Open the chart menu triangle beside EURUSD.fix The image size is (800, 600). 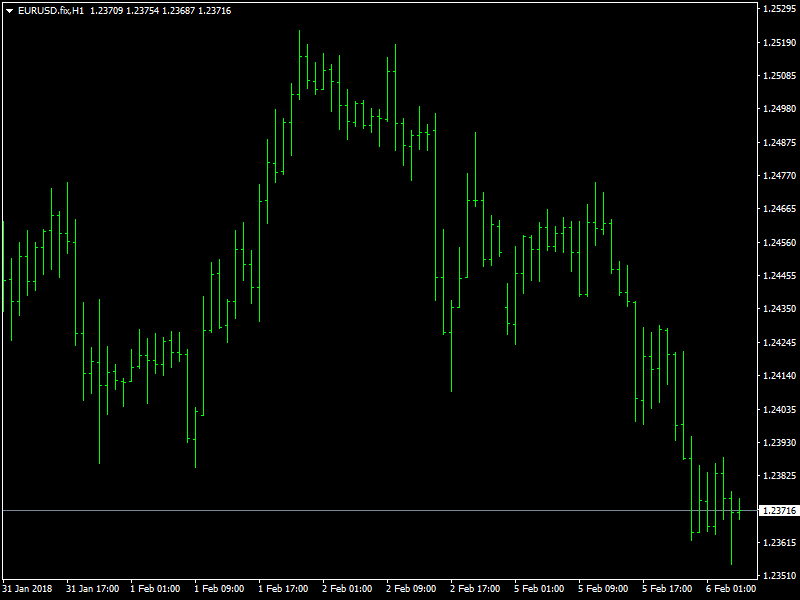coord(9,11)
